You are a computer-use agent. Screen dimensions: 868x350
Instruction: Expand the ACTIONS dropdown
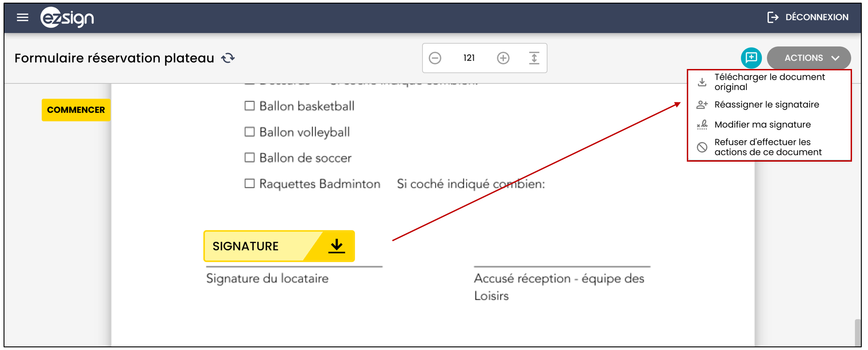[809, 58]
